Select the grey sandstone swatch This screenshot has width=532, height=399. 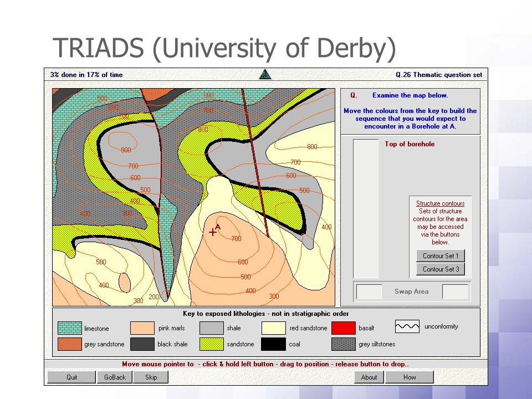point(70,344)
